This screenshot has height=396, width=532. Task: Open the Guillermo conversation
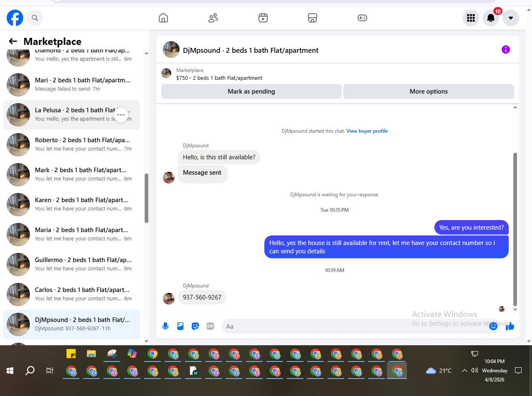71,265
